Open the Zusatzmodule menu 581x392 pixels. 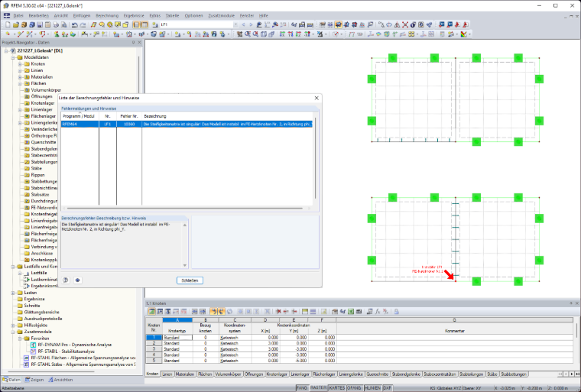[x=221, y=15]
